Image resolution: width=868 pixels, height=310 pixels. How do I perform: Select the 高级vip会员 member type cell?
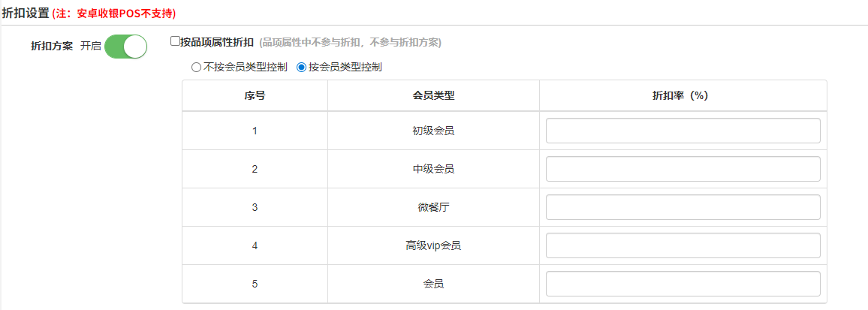tap(433, 245)
